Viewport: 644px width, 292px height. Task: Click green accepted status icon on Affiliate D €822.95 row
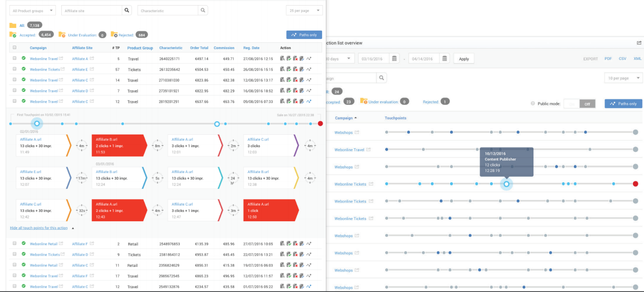(23, 90)
